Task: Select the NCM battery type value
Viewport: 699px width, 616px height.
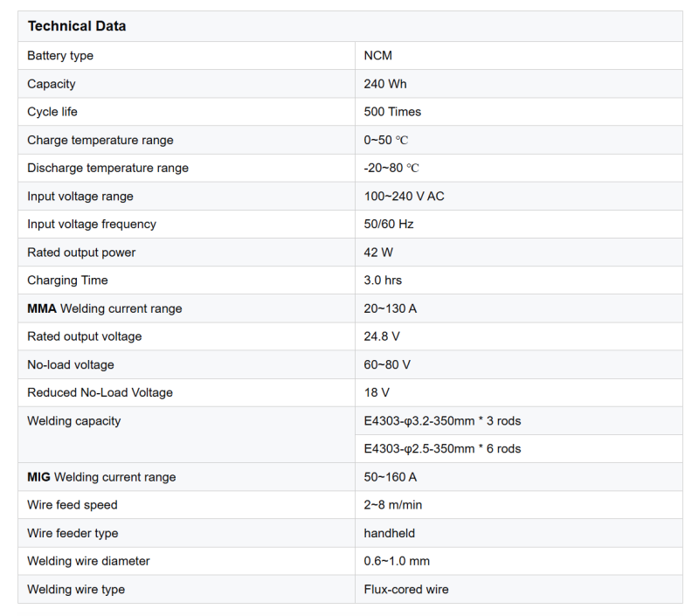Action: click(x=378, y=56)
